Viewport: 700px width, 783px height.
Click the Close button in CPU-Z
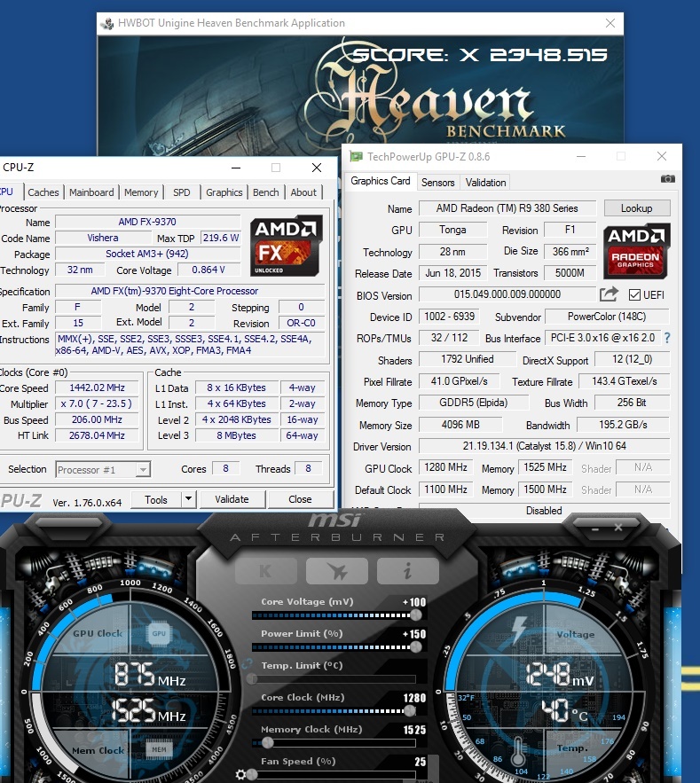click(x=300, y=499)
